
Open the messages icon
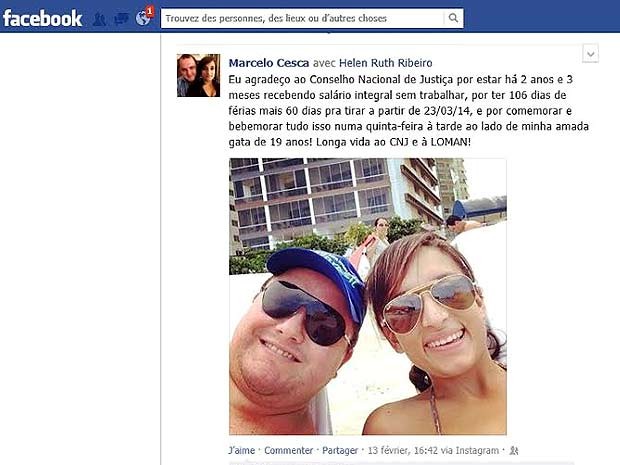[121, 19]
